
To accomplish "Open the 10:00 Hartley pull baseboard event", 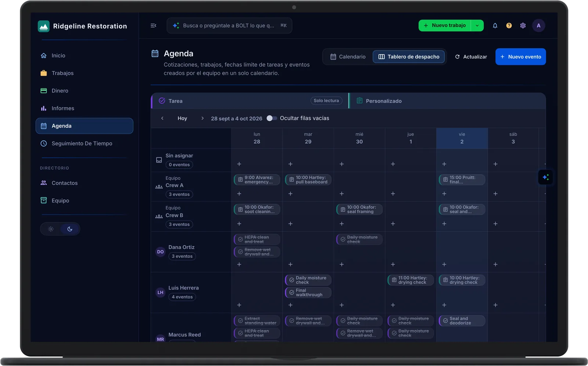I will [308, 180].
